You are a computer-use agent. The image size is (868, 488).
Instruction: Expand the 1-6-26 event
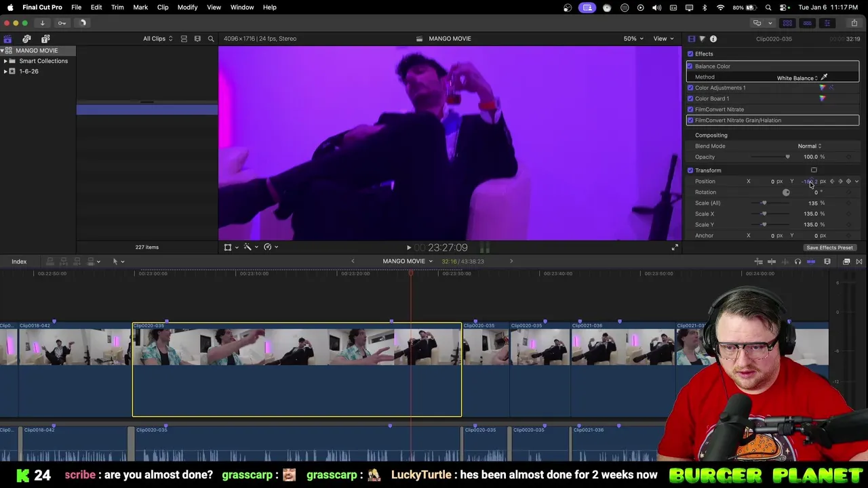click(x=5, y=71)
